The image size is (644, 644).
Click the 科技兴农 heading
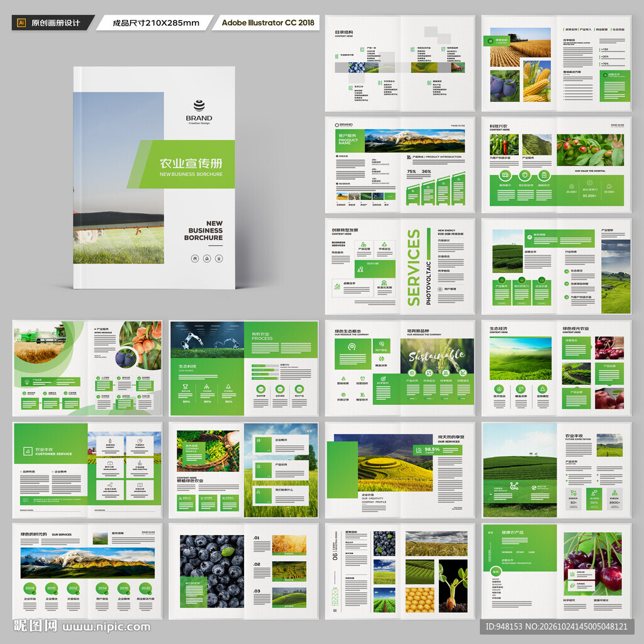pyautogui.click(x=498, y=126)
